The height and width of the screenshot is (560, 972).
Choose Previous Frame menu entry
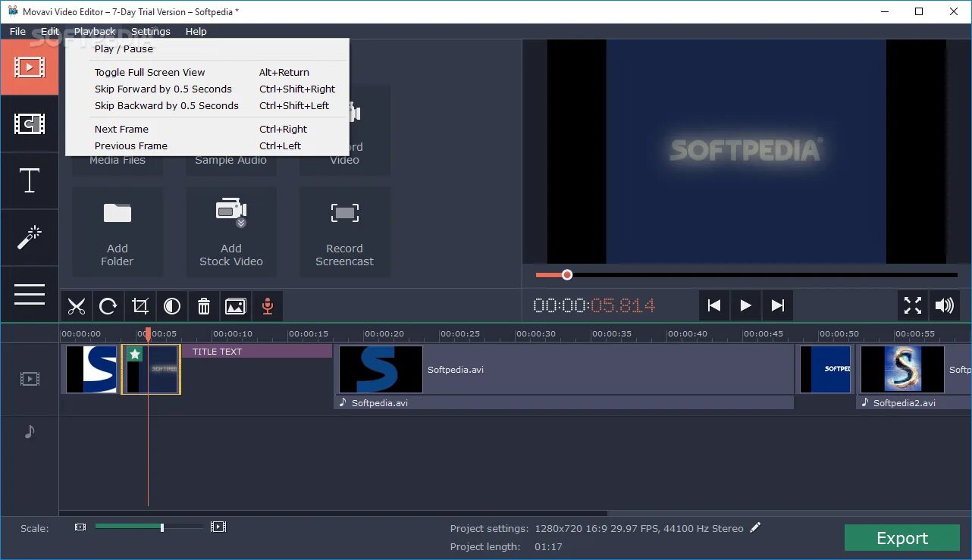(x=207, y=145)
